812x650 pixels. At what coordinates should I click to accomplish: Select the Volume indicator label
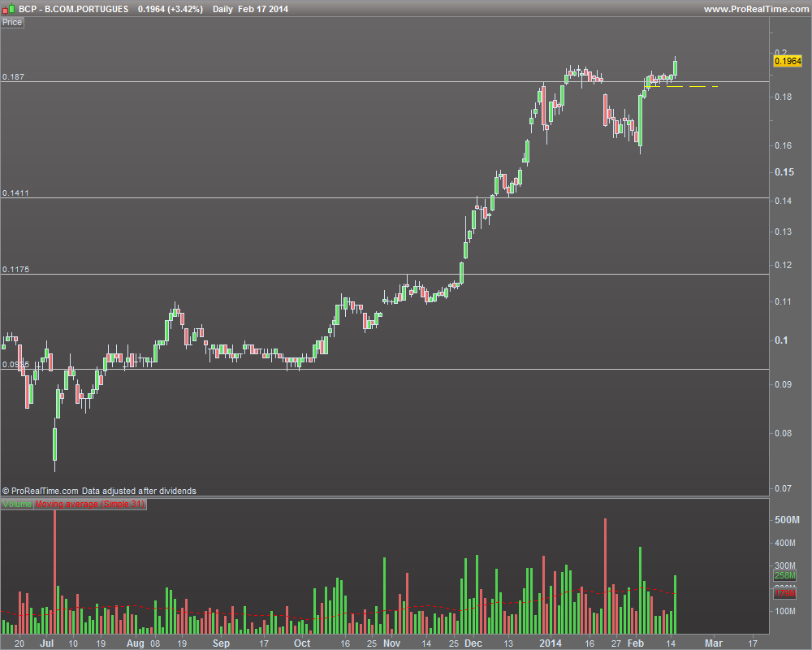[x=17, y=504]
